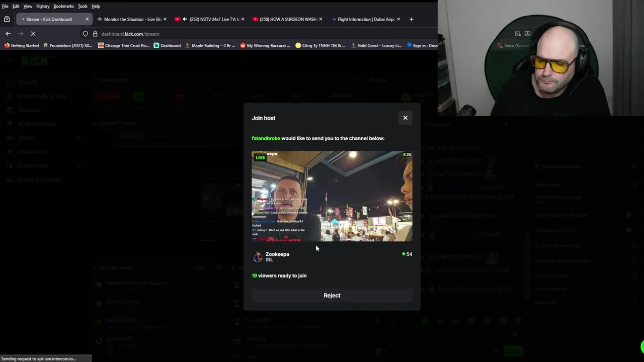This screenshot has width=644, height=362.
Task: Click the "19 viewers ready to join" text
Action: pyautogui.click(x=279, y=276)
